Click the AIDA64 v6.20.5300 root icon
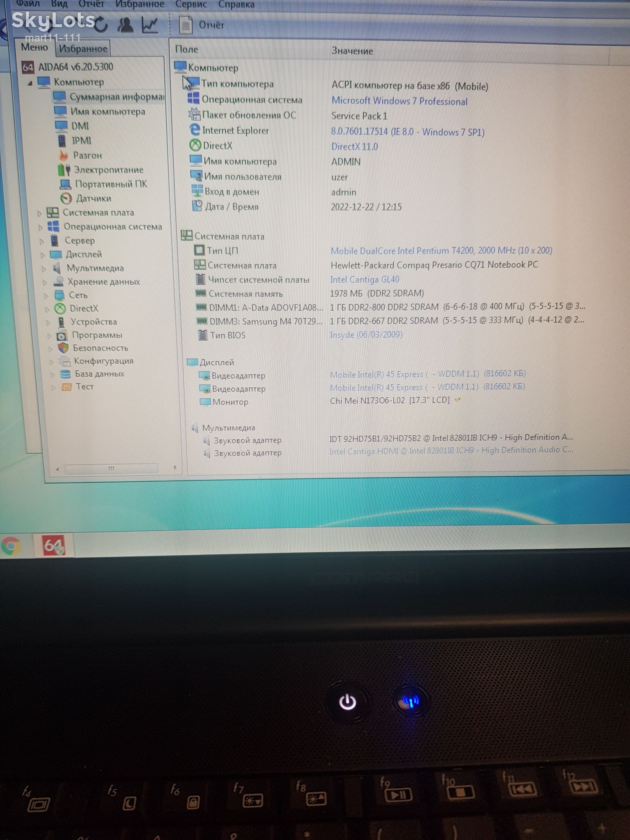Image resolution: width=630 pixels, height=840 pixels. click(x=28, y=67)
